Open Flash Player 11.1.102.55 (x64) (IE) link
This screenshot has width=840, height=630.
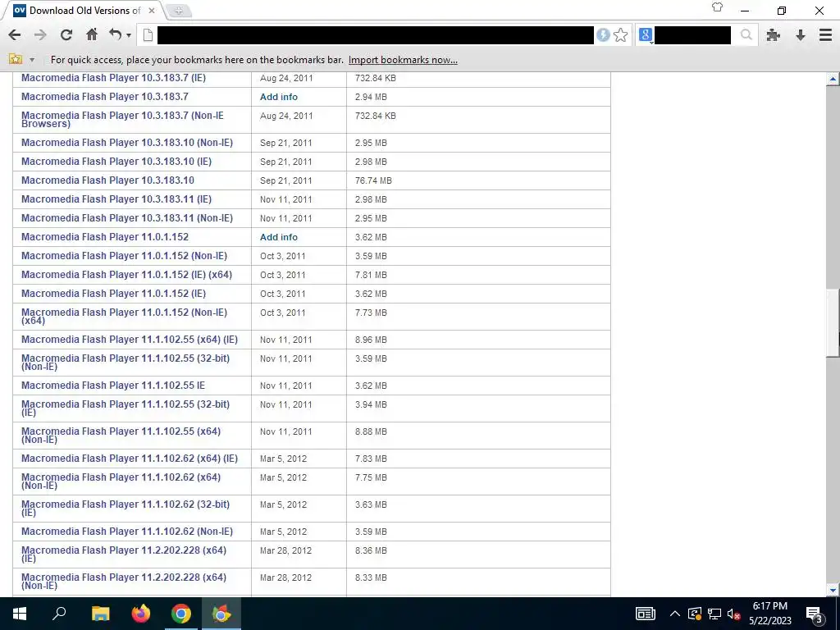point(130,340)
